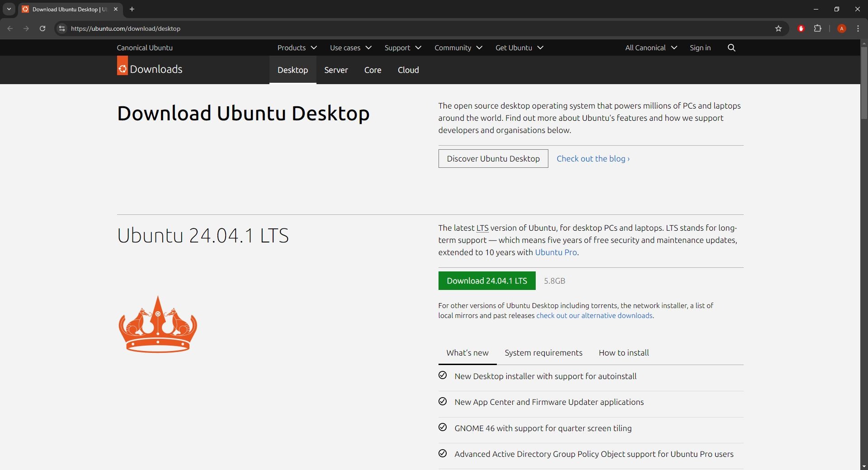This screenshot has height=470, width=868.
Task: Click the ad-blocker extension icon
Action: click(801, 28)
